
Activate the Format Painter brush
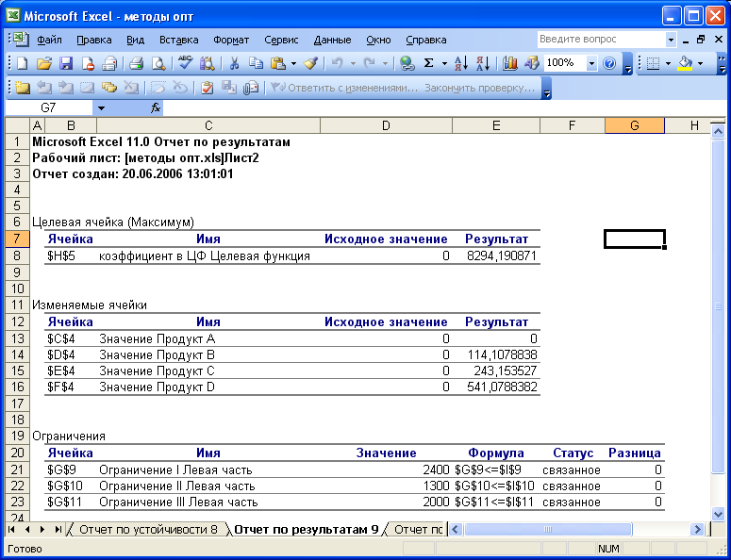(311, 63)
